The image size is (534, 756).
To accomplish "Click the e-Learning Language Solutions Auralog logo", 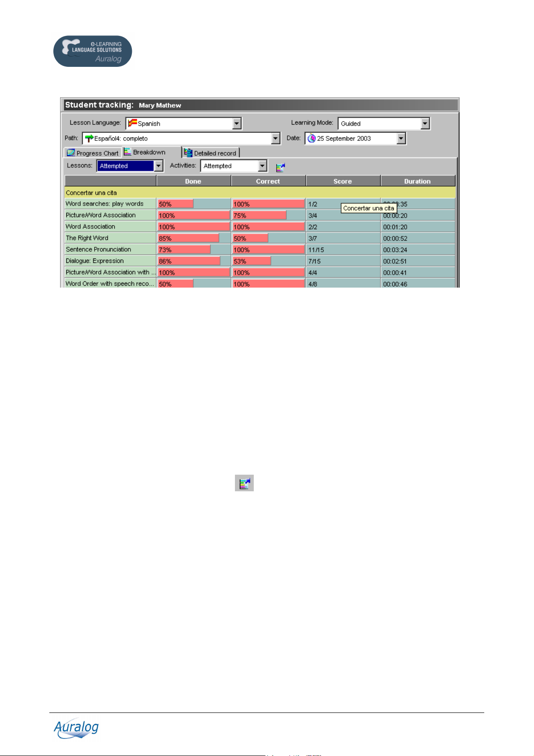I will pos(93,51).
